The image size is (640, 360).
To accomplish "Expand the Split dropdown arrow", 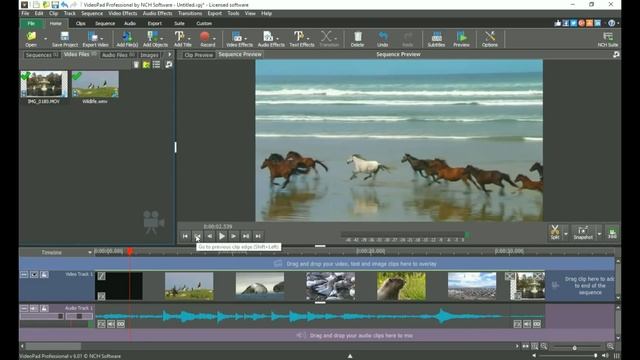I will (566, 233).
